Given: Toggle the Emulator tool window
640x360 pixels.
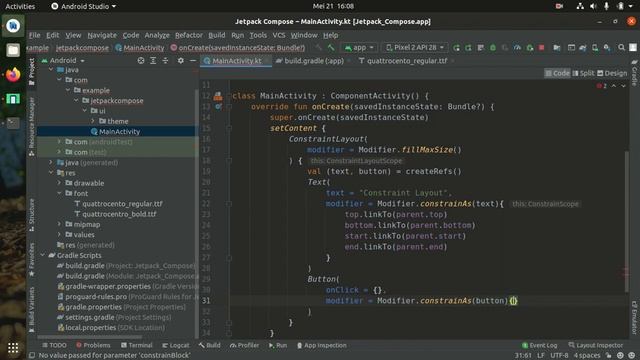Looking at the screenshot, I should pyautogui.click(x=634, y=317).
